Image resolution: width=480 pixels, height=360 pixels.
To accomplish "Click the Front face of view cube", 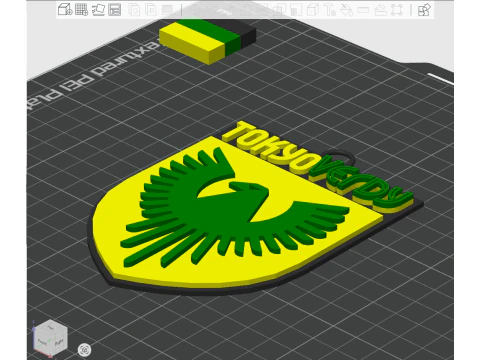I will [42, 341].
